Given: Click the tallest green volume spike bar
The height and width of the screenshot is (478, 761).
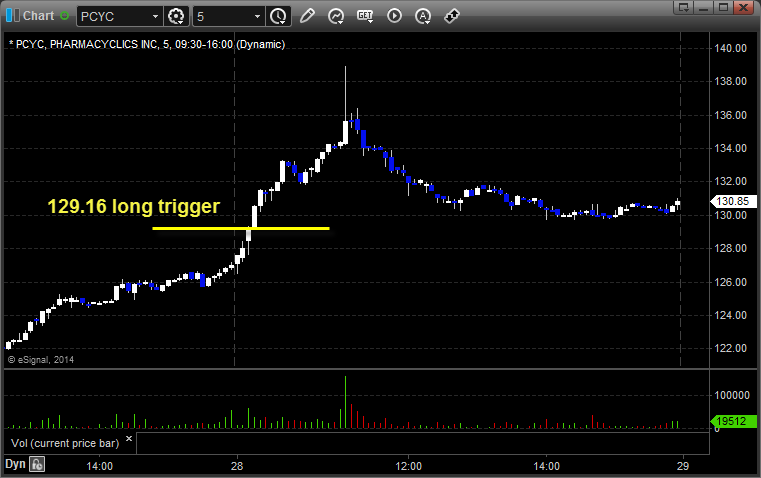Looking at the screenshot, I should 346,402.
